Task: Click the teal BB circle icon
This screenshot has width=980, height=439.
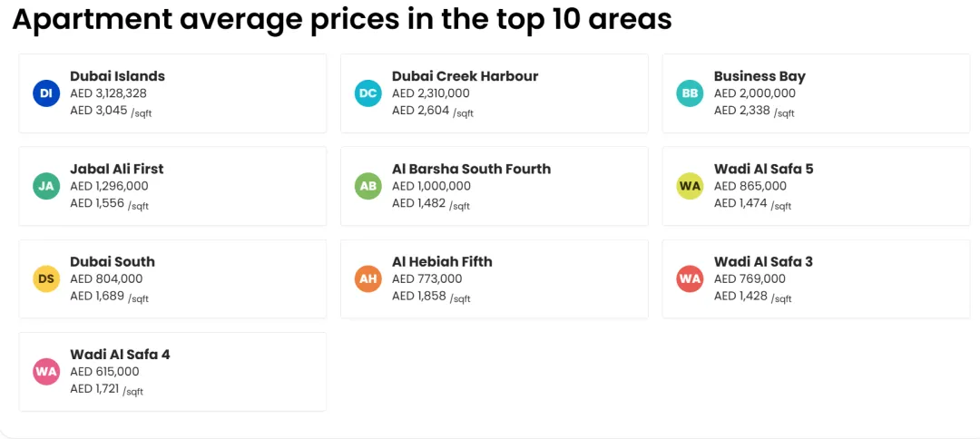Action: [690, 93]
